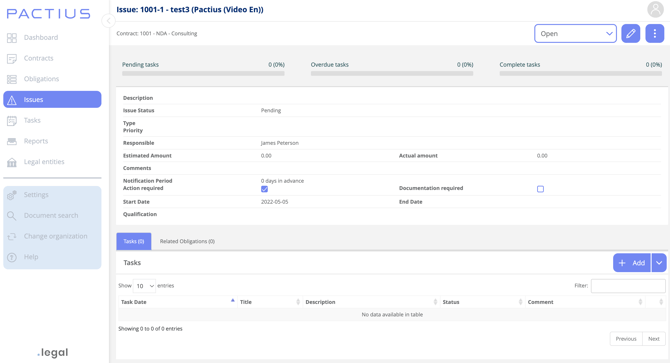Open Settings in the sidebar
This screenshot has width=670, height=363.
point(36,195)
